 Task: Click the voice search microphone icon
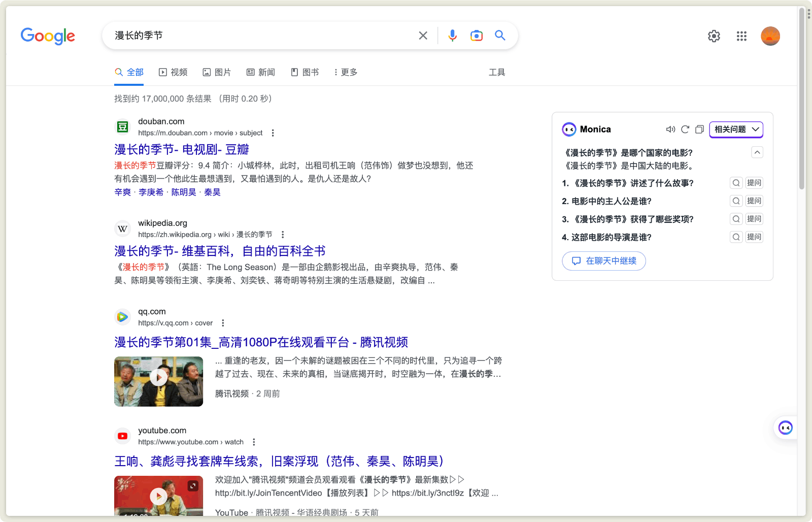[x=452, y=36]
